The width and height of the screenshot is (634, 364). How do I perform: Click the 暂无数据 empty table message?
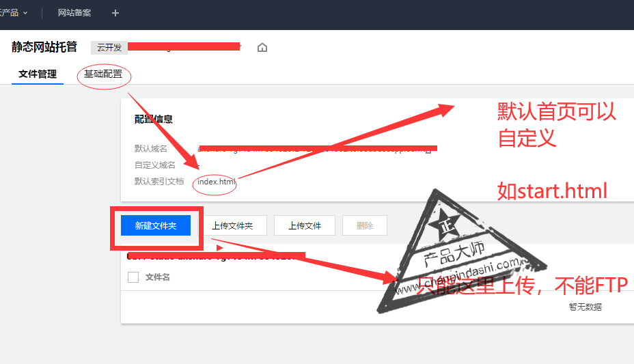click(x=585, y=307)
